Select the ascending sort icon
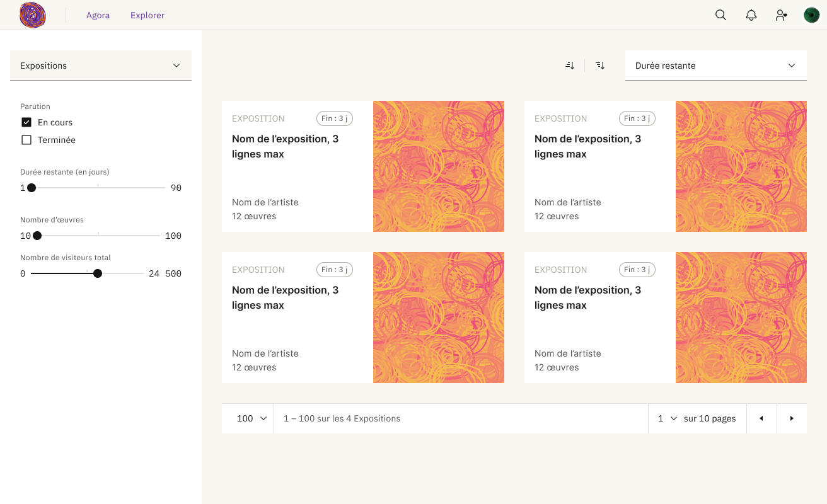This screenshot has height=504, width=827. tap(570, 65)
